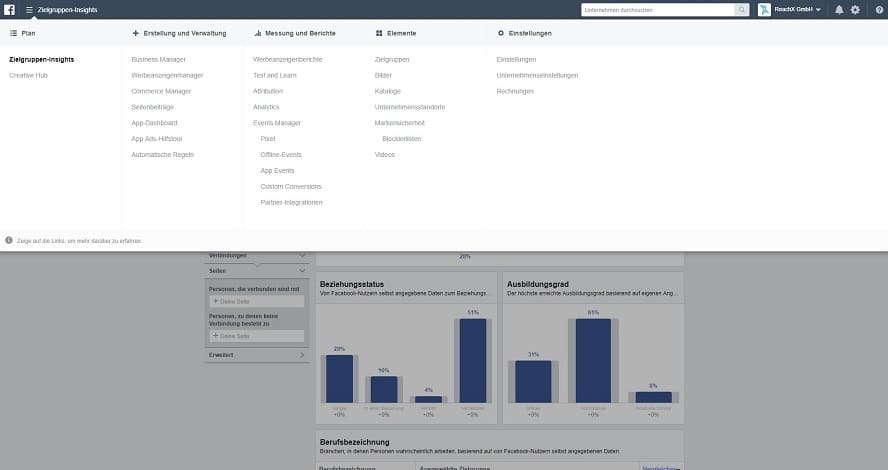
Task: Open the settings gear icon
Action: click(x=855, y=10)
